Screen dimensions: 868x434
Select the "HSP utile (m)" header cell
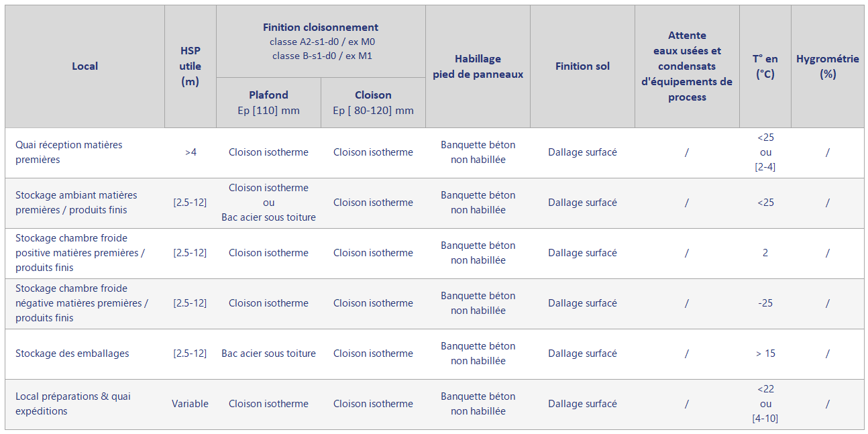pyautogui.click(x=190, y=66)
